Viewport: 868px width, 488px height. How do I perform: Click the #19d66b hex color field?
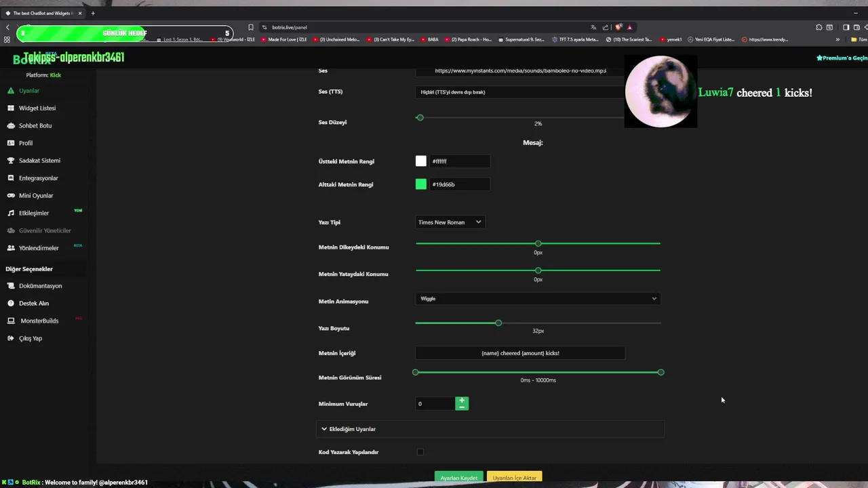[x=459, y=184]
